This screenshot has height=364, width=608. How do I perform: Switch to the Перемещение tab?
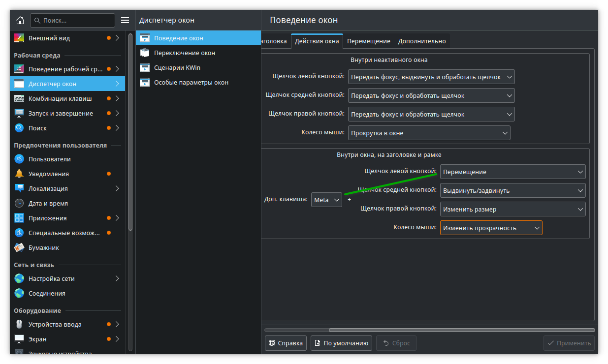point(368,41)
